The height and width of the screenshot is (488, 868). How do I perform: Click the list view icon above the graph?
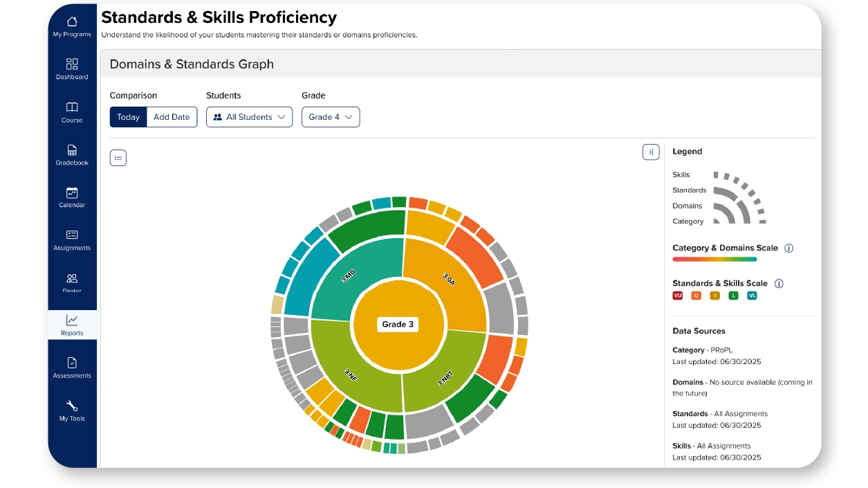click(118, 158)
